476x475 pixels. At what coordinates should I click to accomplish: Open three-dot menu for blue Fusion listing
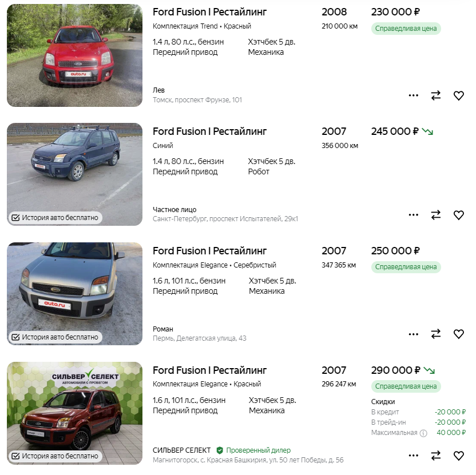(414, 215)
